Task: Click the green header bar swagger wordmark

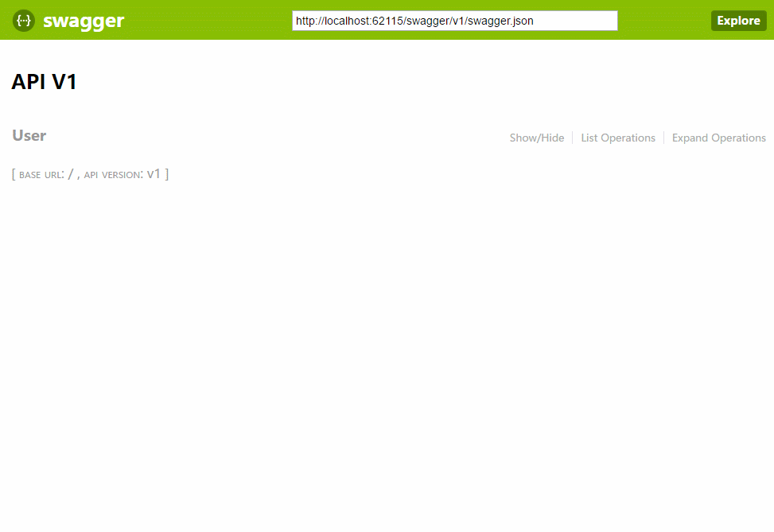Action: (x=84, y=21)
